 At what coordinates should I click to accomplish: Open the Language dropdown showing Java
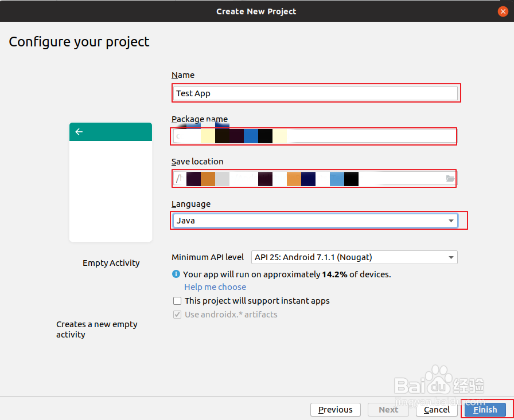coord(314,221)
